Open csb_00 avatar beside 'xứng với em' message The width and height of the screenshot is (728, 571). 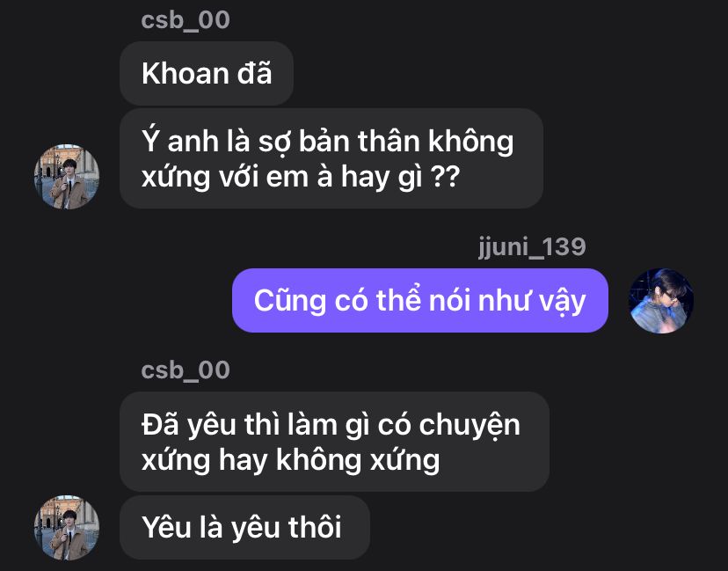pos(67,177)
